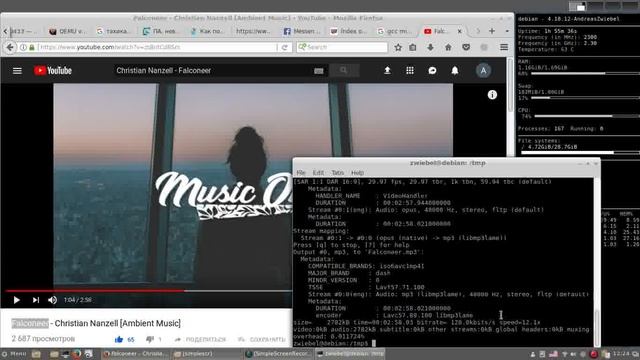Open the YouTube on-screen keyboard icon
Screen dimensions: 640x360
(319, 71)
